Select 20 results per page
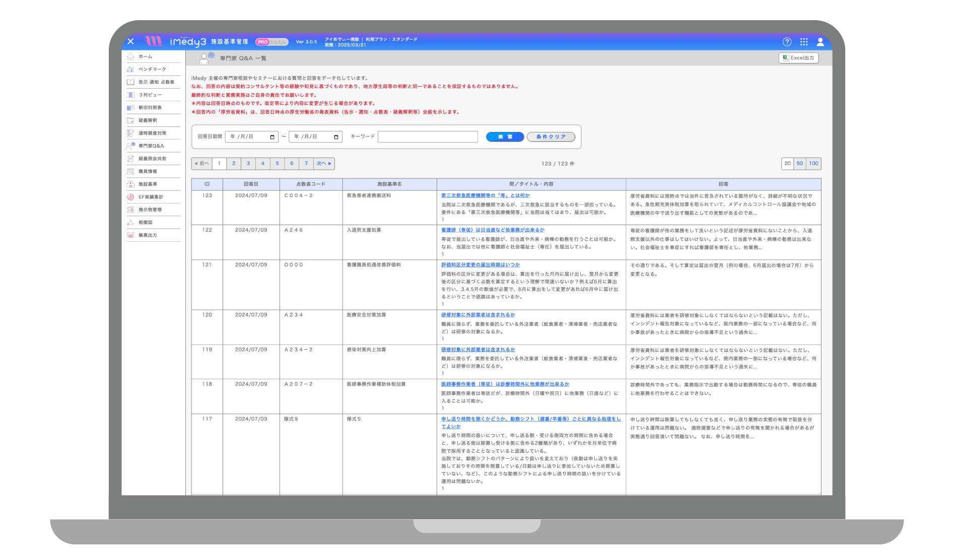The image size is (963, 560). [787, 164]
